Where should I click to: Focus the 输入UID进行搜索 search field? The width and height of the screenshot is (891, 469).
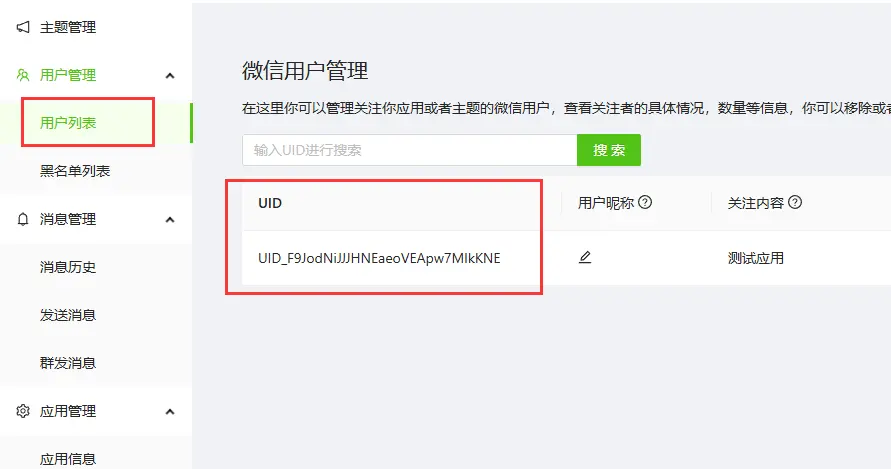click(x=410, y=150)
